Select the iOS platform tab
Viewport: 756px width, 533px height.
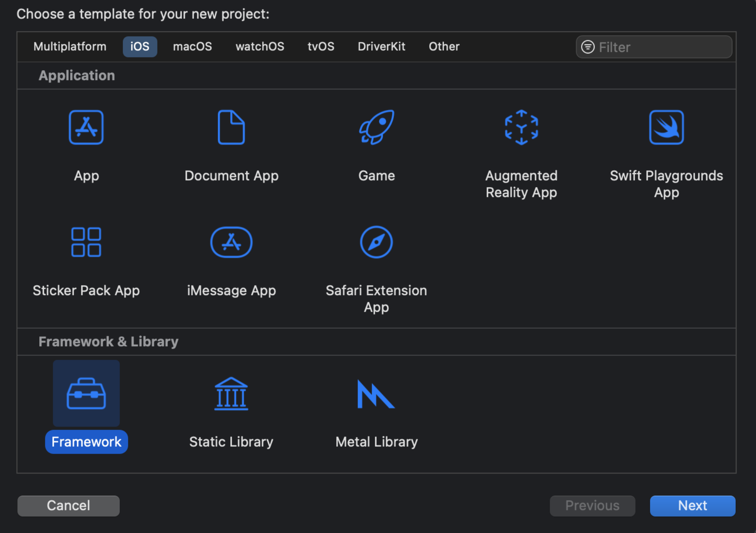[140, 46]
